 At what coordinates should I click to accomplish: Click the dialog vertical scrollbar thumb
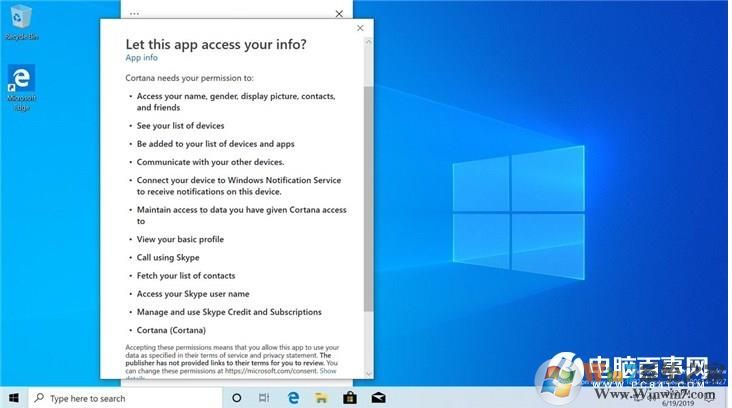368,198
